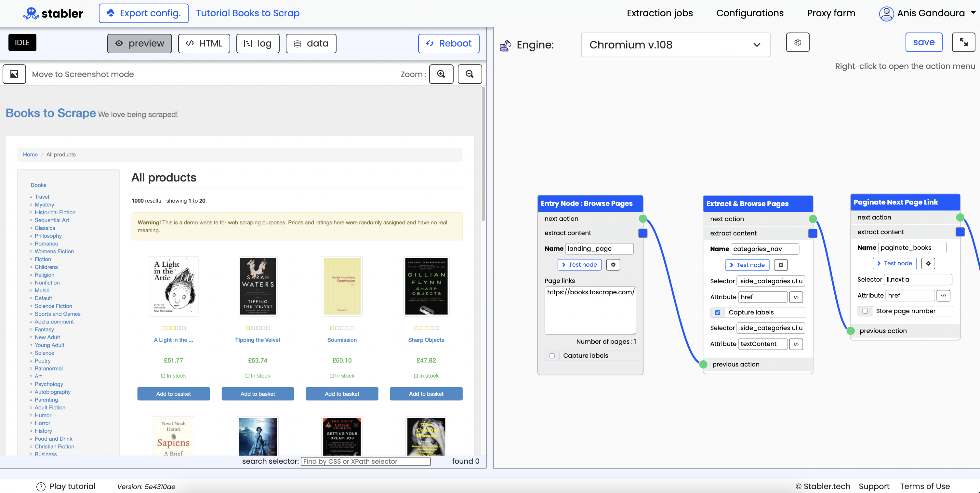Image resolution: width=980 pixels, height=493 pixels.
Task: Switch to Screenshot mode using the image icon
Action: click(14, 74)
